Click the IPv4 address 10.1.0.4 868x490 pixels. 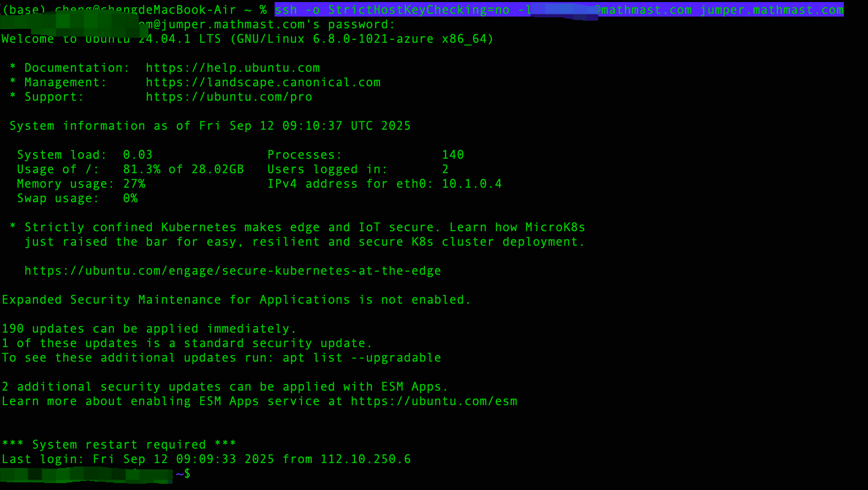click(472, 184)
